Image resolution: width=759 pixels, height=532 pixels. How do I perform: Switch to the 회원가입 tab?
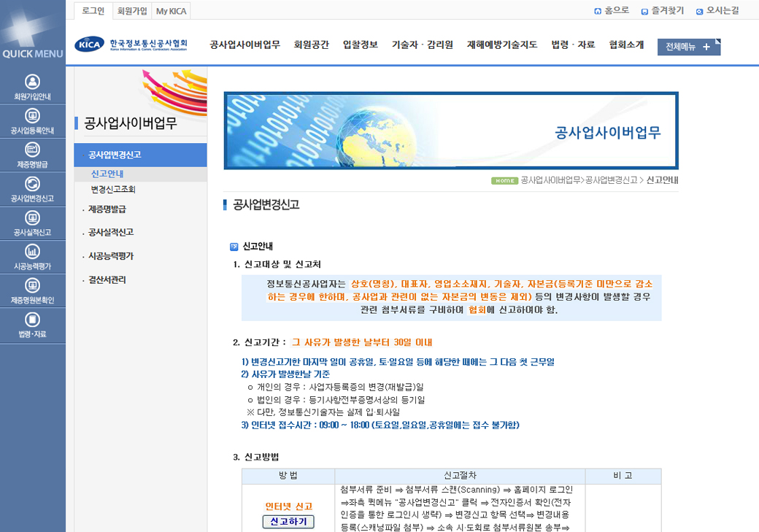click(132, 10)
